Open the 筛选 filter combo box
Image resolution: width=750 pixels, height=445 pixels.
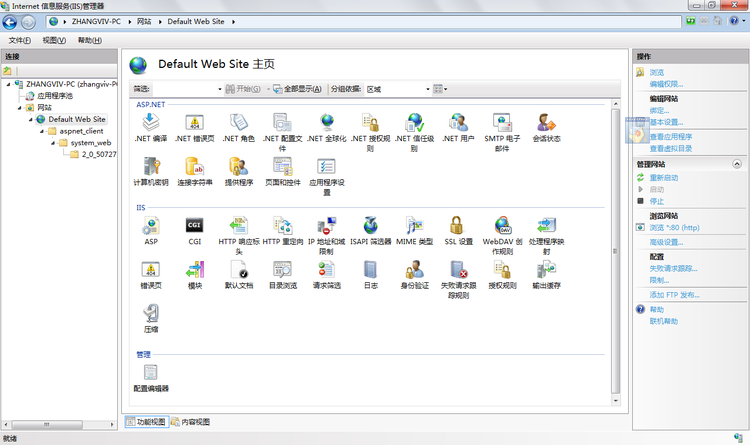click(188, 89)
